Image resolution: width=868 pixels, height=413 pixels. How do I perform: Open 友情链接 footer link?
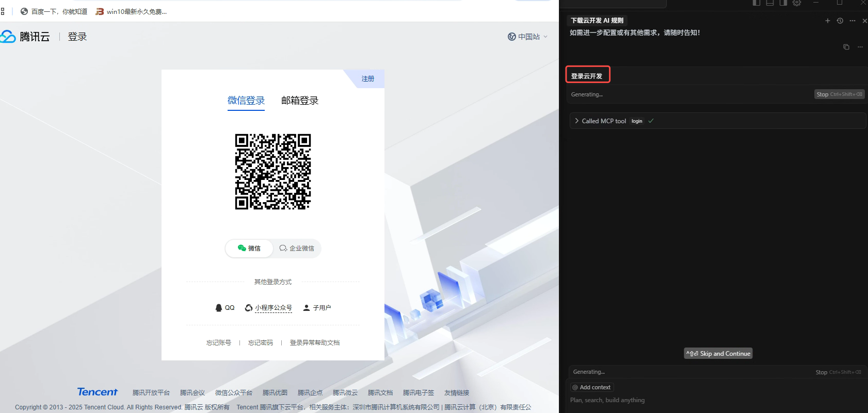click(457, 393)
